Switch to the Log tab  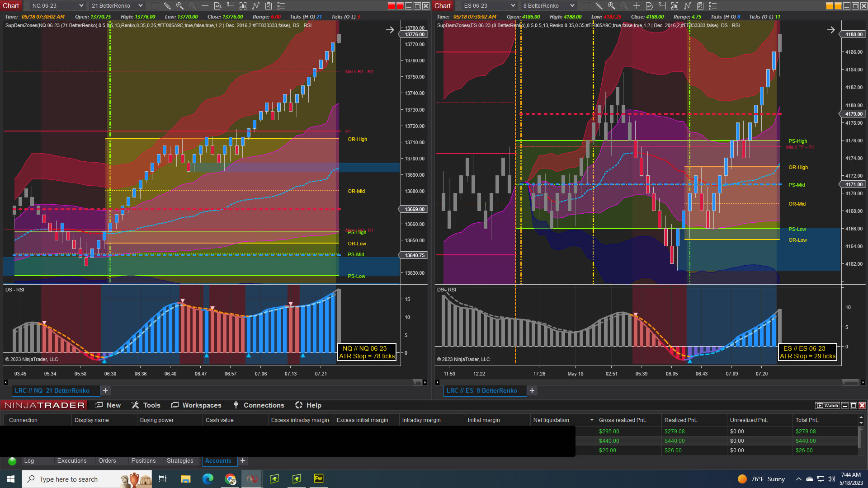point(29,461)
